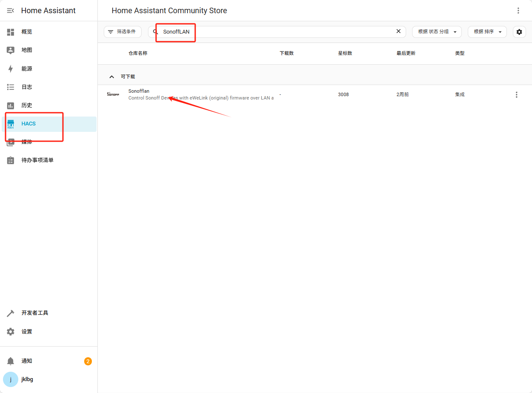The height and width of the screenshot is (393, 532).
Task: Open the Sonofflan repository name
Action: tap(139, 91)
